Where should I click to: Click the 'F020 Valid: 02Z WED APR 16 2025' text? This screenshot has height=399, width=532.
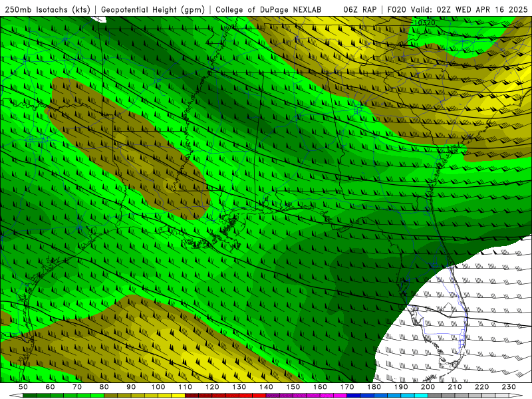[458, 10]
